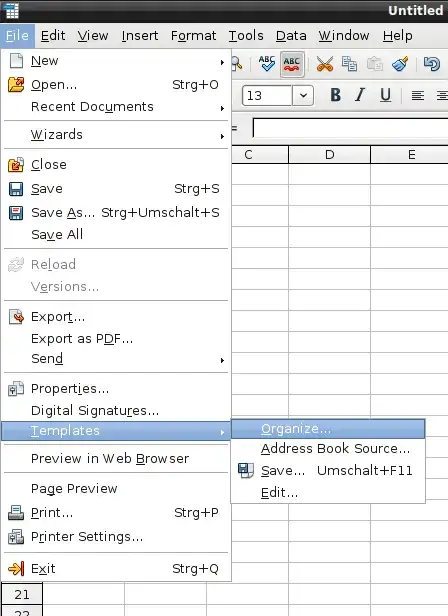Click the Spellcheck icon in the toolbar
Image resolution: width=448 pixels, height=616 pixels.
click(x=267, y=64)
